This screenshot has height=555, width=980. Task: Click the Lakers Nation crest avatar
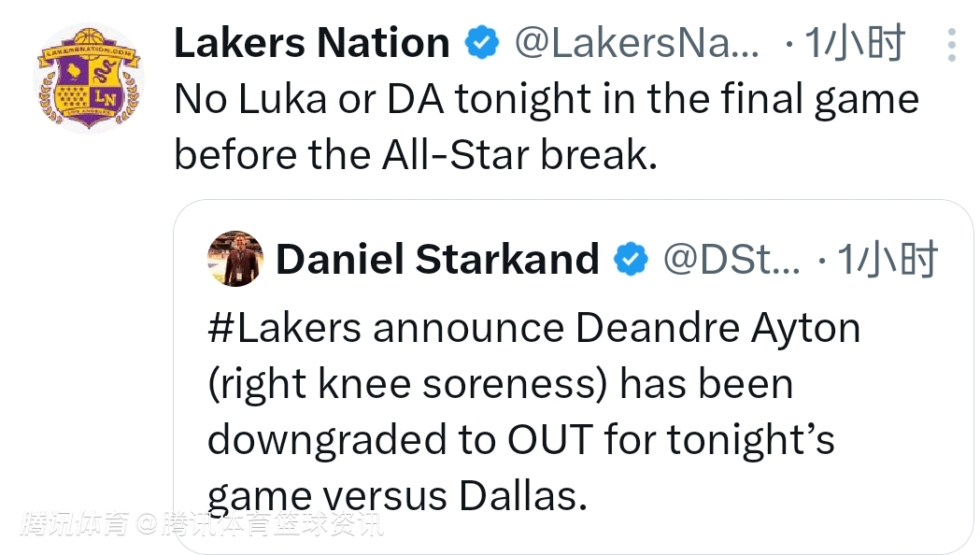pos(90,78)
